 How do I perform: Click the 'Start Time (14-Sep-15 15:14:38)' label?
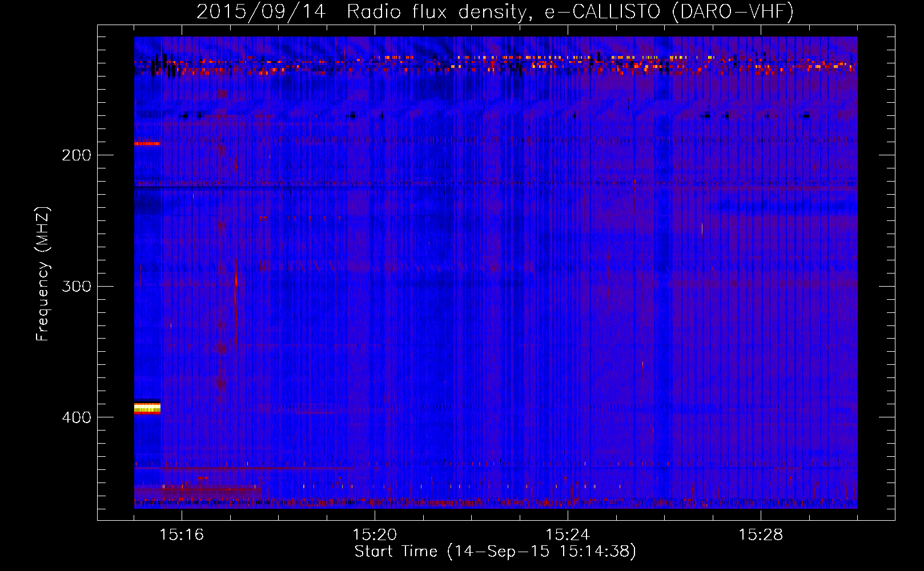coord(495,552)
